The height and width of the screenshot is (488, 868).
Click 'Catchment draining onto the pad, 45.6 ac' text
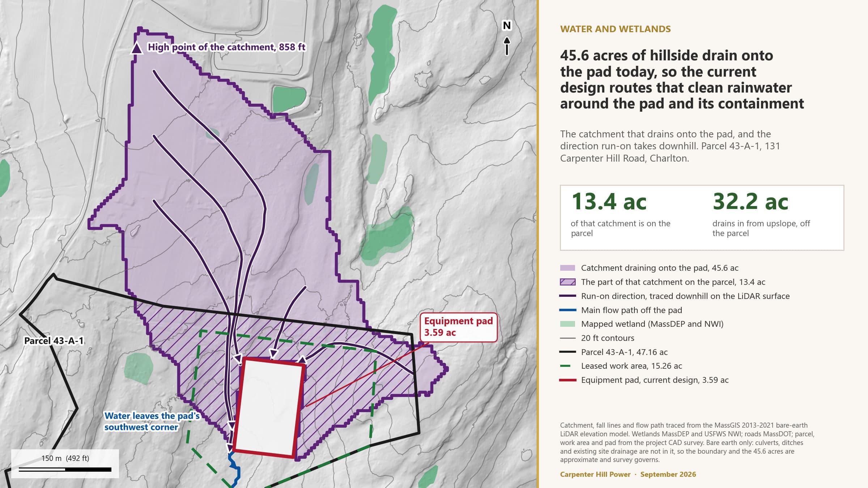click(x=660, y=268)
